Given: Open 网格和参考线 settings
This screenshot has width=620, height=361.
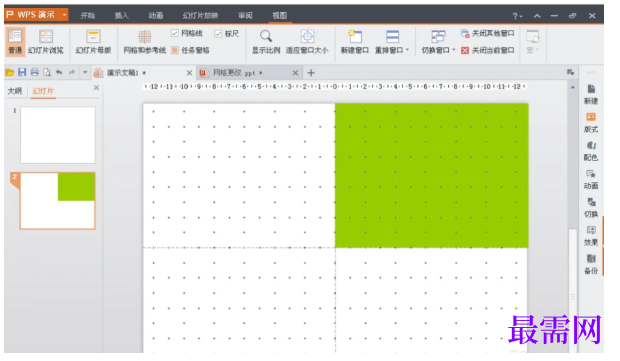Looking at the screenshot, I should (x=144, y=42).
